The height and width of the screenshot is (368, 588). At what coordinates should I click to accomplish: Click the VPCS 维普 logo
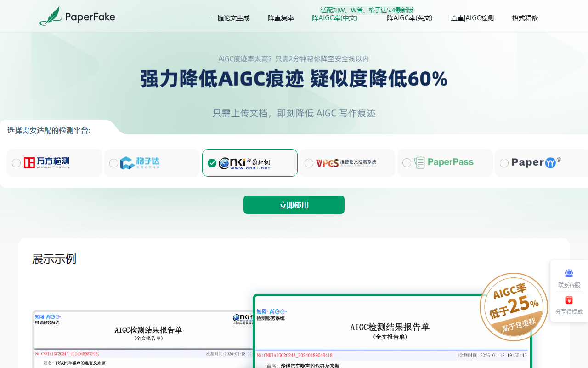346,163
